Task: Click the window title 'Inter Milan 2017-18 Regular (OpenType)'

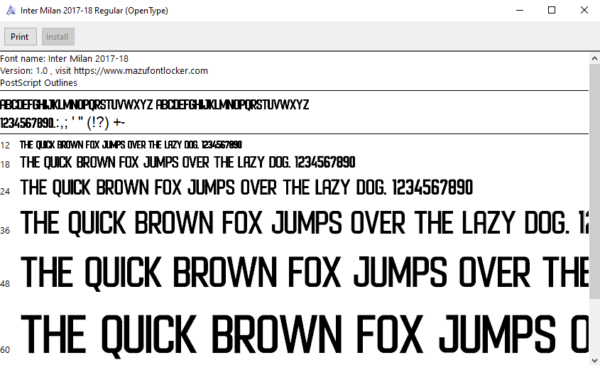Action: click(94, 11)
